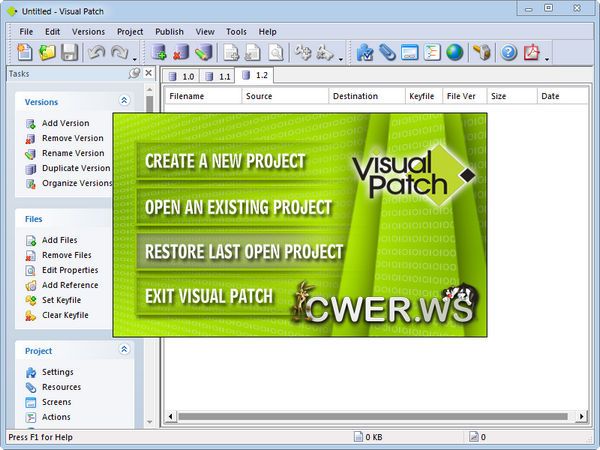Click the Set Keyfile icon in Tasks
The image size is (600, 450).
(x=31, y=300)
